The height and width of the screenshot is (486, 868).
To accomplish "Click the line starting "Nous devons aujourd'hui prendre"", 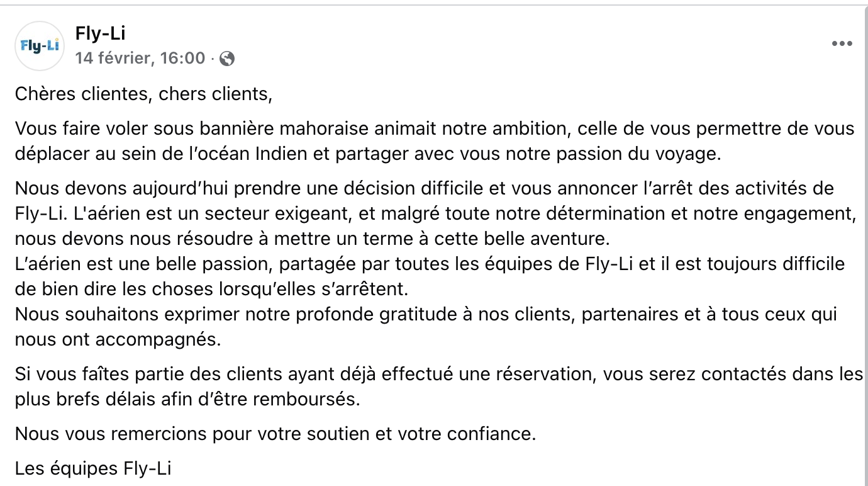I will (424, 188).
